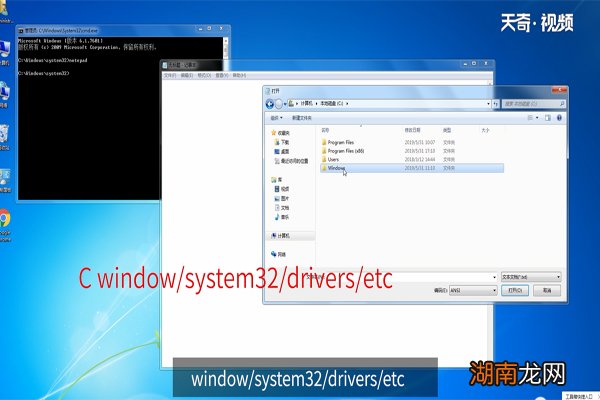
Task: Maximize the Command Prompt window
Action: click(x=209, y=29)
